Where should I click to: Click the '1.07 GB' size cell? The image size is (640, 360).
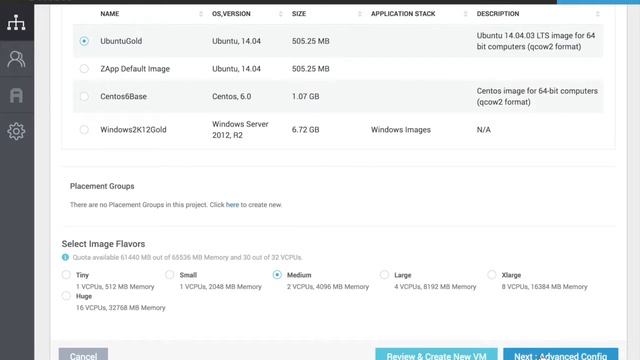pyautogui.click(x=305, y=96)
